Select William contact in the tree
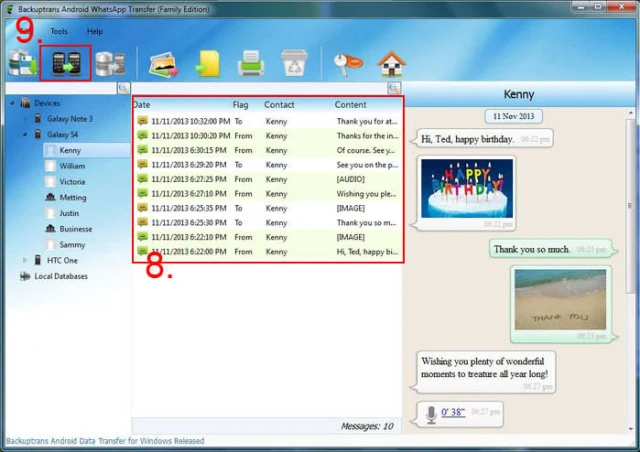The width and height of the screenshot is (640, 452). pos(72,166)
